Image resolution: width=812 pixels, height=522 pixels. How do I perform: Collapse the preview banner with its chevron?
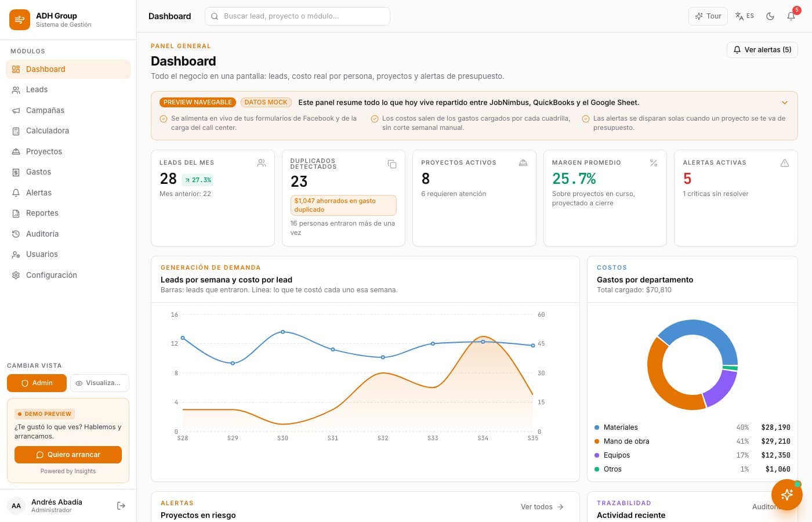785,103
